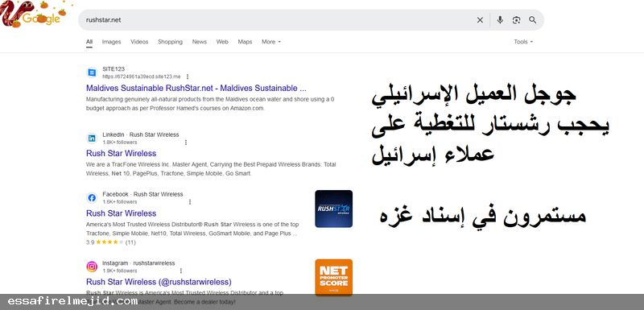
Task: Select the All results tab
Action: pyautogui.click(x=89, y=42)
